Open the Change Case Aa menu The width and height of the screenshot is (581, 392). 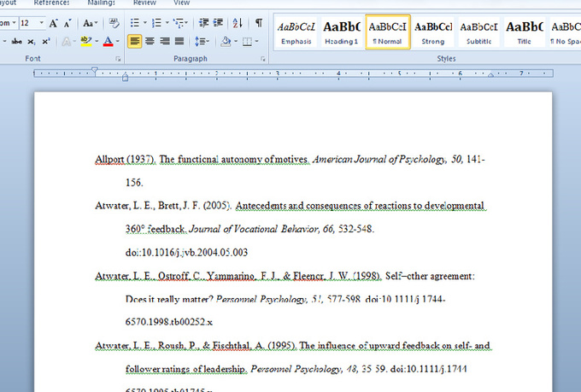pos(90,23)
